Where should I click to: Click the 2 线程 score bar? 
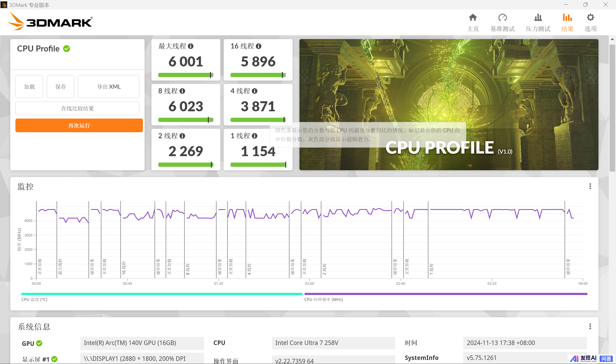click(x=186, y=165)
